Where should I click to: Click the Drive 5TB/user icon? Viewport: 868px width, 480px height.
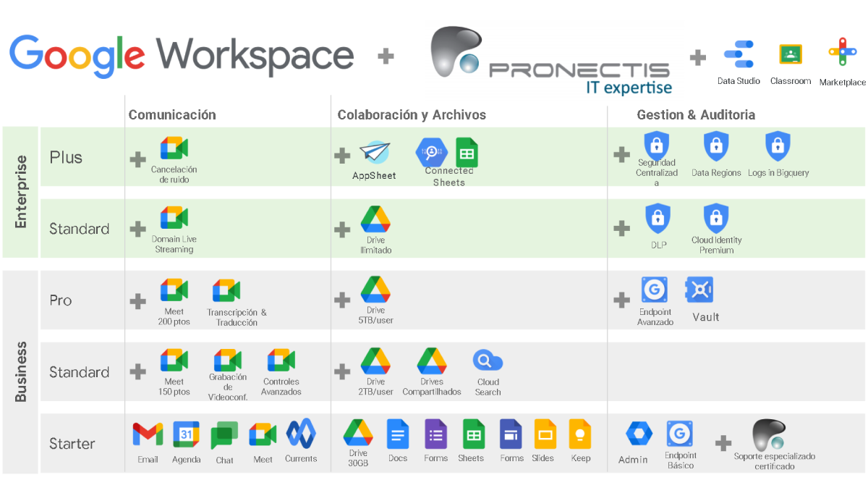click(375, 289)
